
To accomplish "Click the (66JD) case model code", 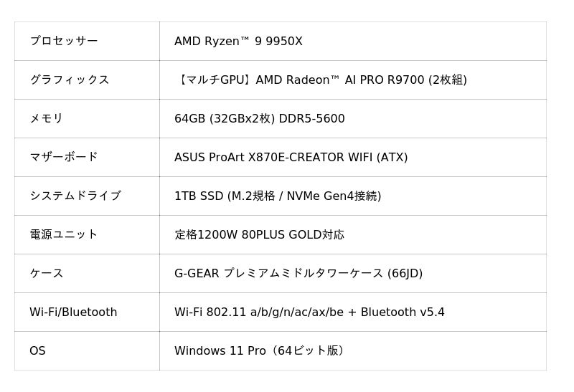I will point(405,274).
